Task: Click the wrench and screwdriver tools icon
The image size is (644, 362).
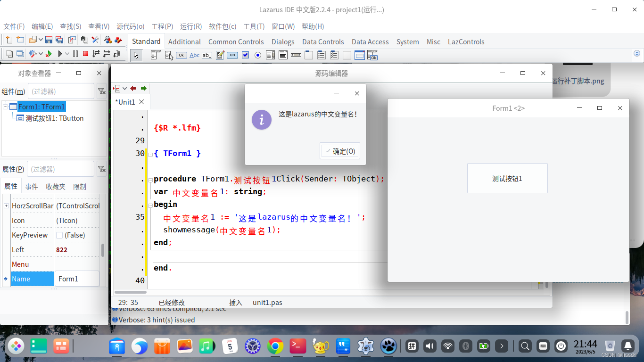Action: point(95,40)
